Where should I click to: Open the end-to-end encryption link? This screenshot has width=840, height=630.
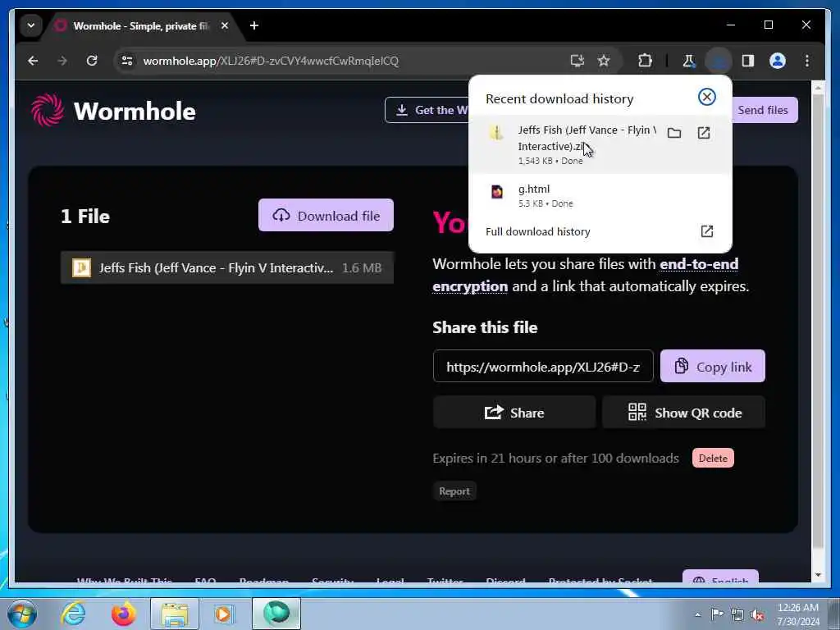point(586,275)
